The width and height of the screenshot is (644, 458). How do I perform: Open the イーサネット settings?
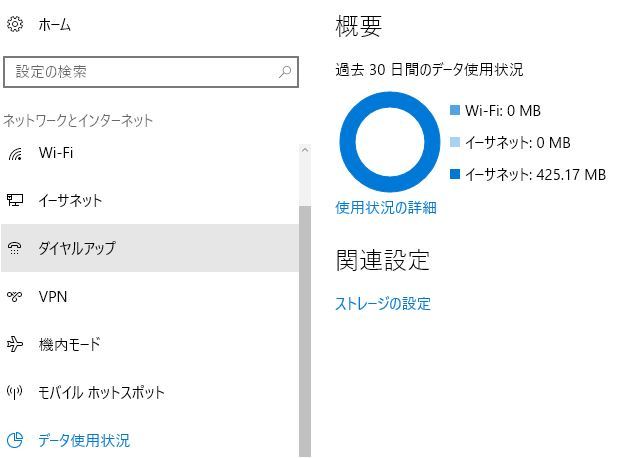70,201
